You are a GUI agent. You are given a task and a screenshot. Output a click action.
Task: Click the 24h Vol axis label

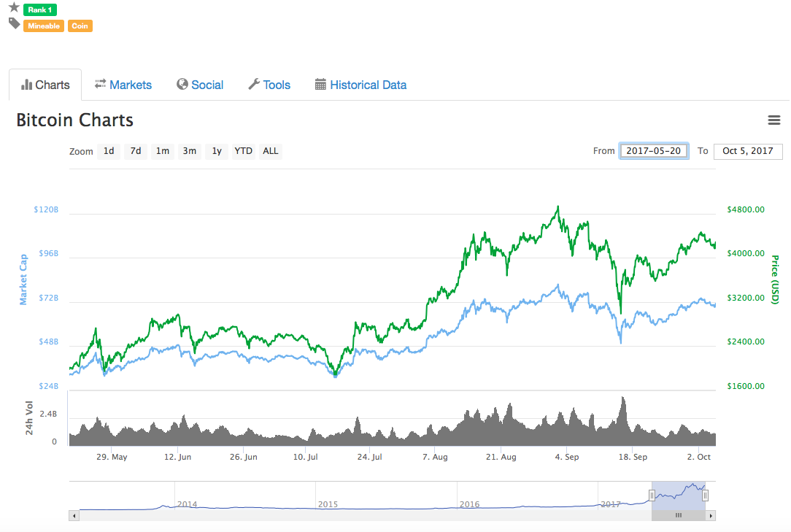[x=29, y=418]
